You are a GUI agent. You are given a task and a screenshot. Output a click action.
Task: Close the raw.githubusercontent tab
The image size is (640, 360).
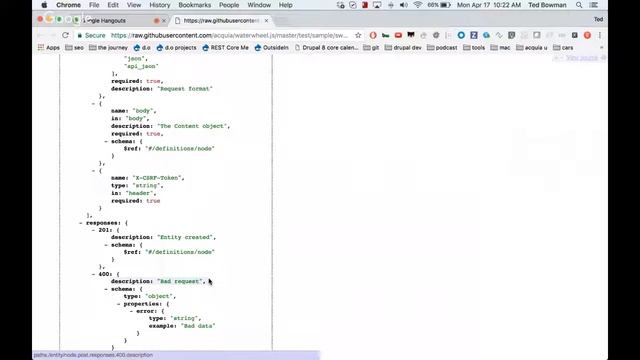267,20
